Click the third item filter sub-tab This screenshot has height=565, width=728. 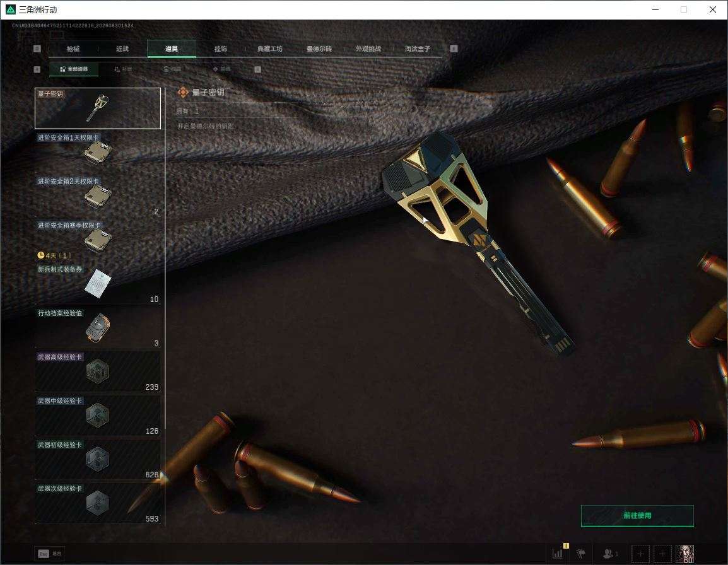point(172,69)
